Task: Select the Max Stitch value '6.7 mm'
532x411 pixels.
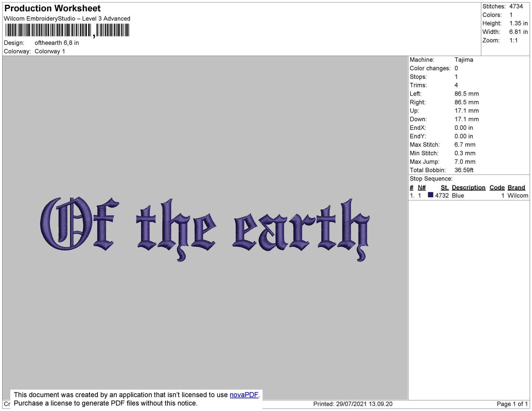Action: (465, 145)
